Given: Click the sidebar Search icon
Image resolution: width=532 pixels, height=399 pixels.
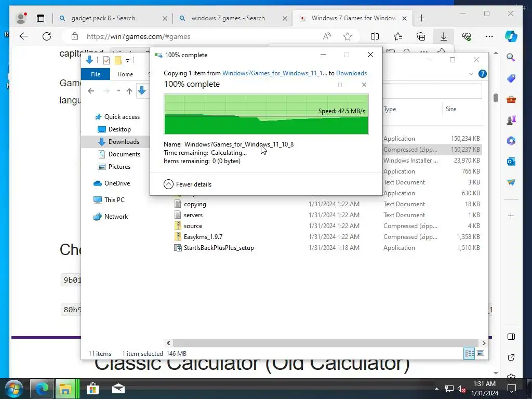Looking at the screenshot, I should tap(511, 57).
